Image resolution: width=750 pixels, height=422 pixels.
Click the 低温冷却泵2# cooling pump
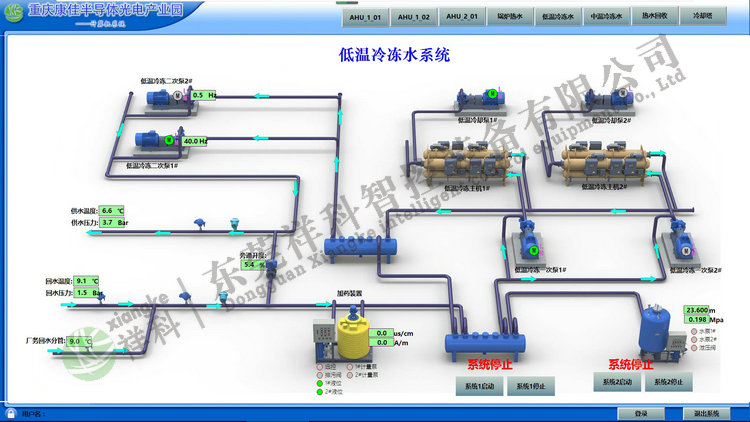pos(608,97)
